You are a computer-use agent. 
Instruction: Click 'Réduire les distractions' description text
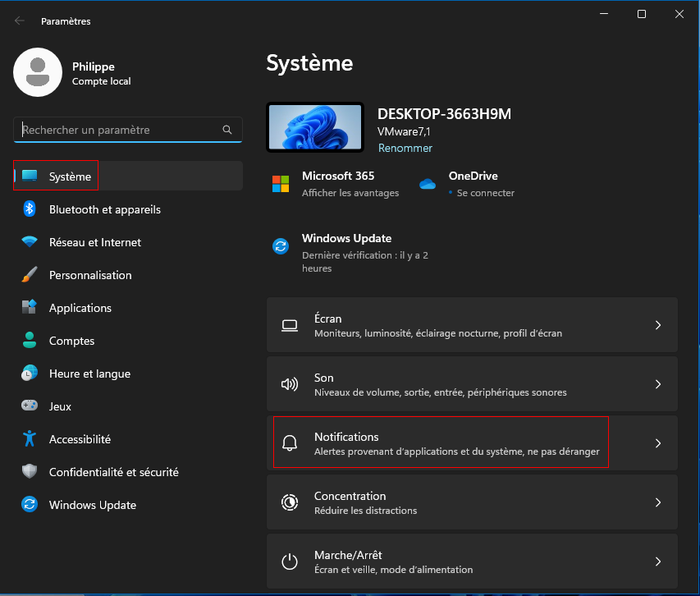coord(366,511)
